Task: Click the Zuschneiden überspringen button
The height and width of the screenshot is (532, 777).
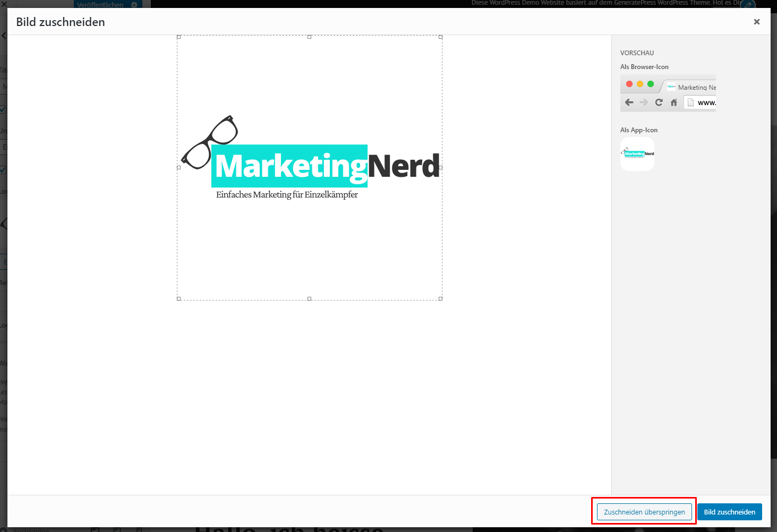Action: tap(644, 512)
